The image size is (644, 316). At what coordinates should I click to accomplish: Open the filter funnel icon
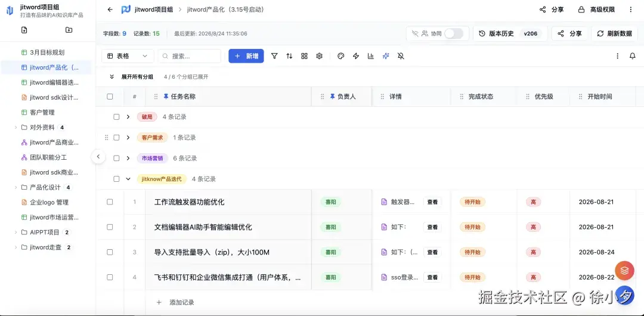pyautogui.click(x=274, y=56)
